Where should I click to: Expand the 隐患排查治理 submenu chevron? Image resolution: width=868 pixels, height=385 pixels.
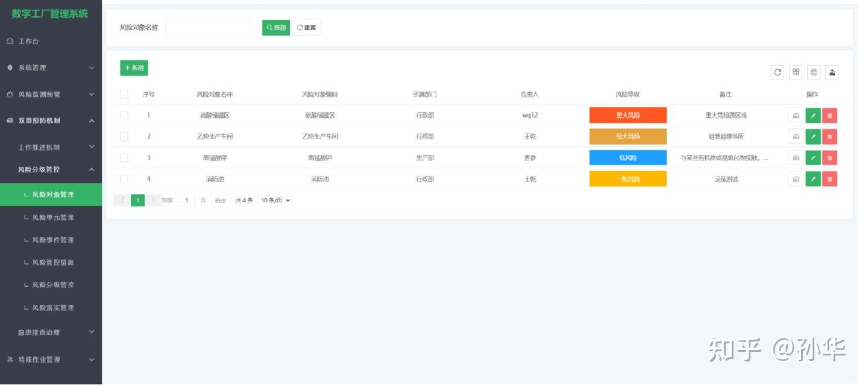(92, 331)
